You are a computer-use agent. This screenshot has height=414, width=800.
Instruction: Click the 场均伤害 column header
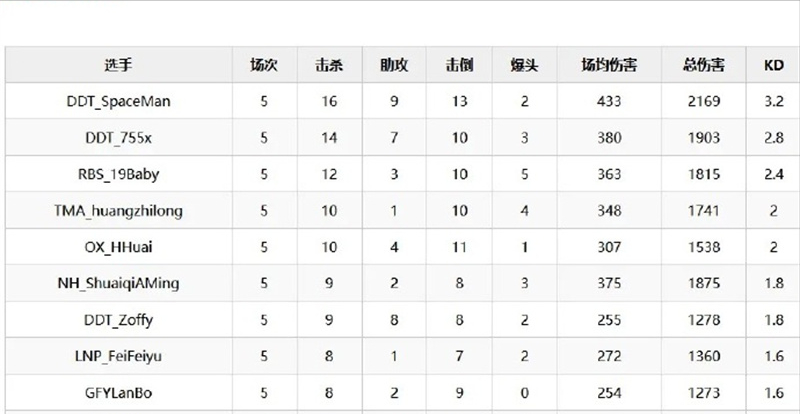click(609, 65)
